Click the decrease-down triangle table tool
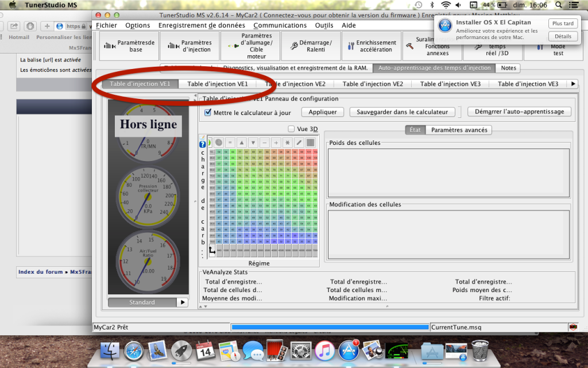The image size is (588, 368). pos(253,143)
